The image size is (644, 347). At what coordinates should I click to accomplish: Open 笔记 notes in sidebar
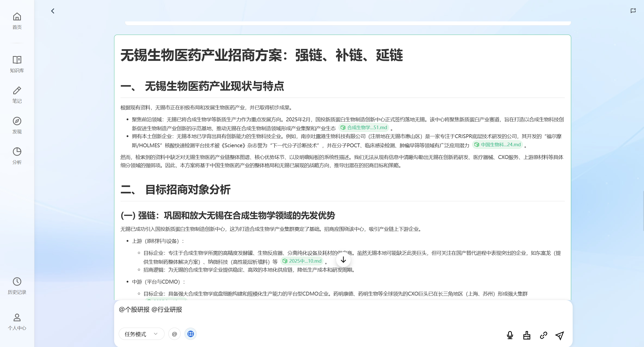tap(17, 95)
